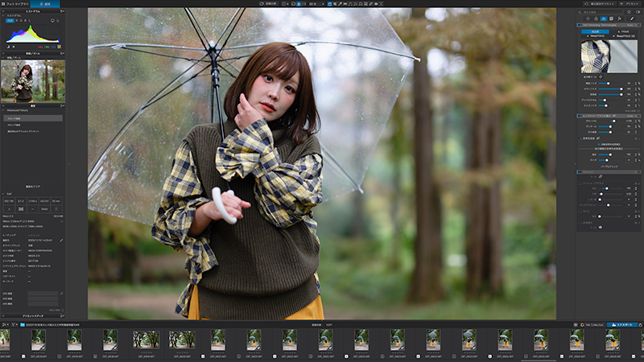644x362 pixels.
Task: Open the Local Adjustments brush tab
Action: [632, 19]
